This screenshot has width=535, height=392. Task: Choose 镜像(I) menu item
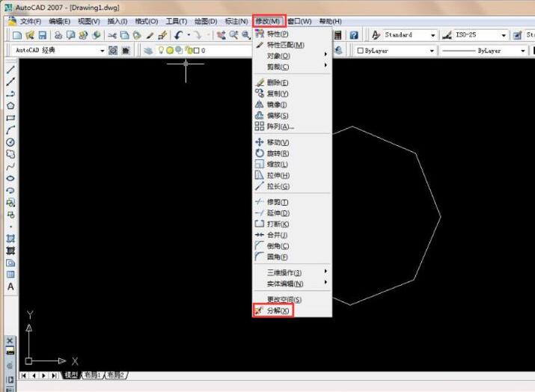(x=293, y=105)
